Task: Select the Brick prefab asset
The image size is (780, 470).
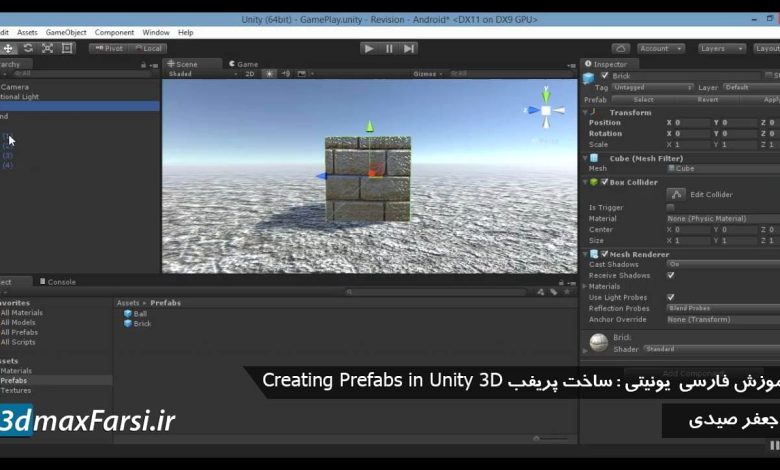Action: pyautogui.click(x=137, y=323)
